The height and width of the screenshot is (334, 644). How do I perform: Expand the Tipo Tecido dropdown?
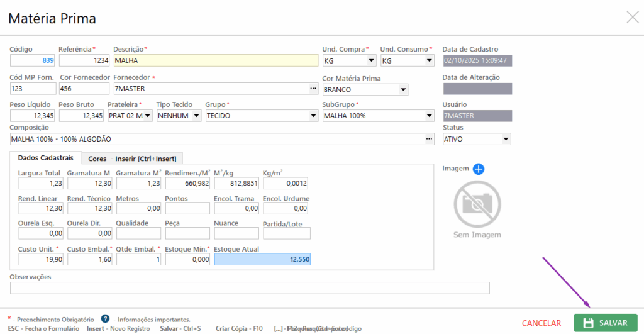[196, 116]
